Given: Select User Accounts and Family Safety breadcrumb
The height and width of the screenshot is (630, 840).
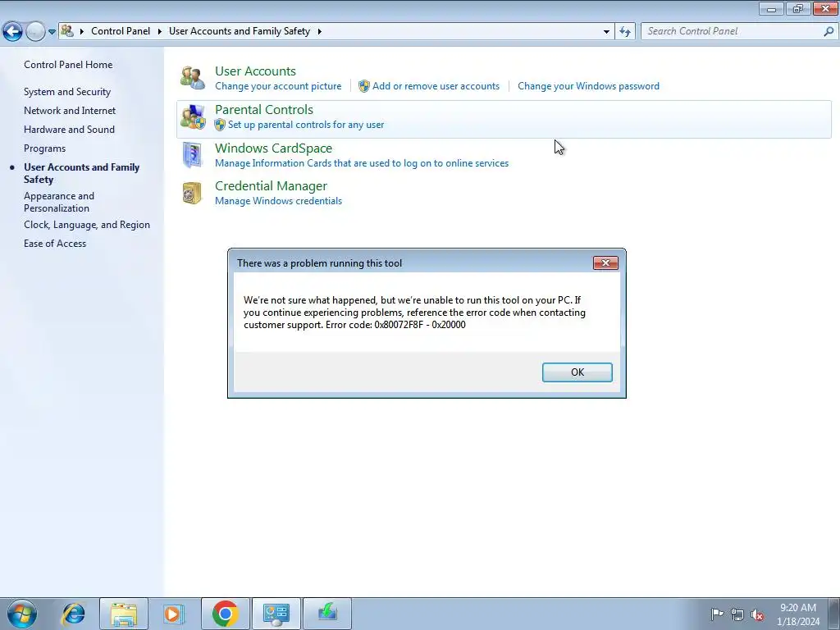Looking at the screenshot, I should click(240, 31).
